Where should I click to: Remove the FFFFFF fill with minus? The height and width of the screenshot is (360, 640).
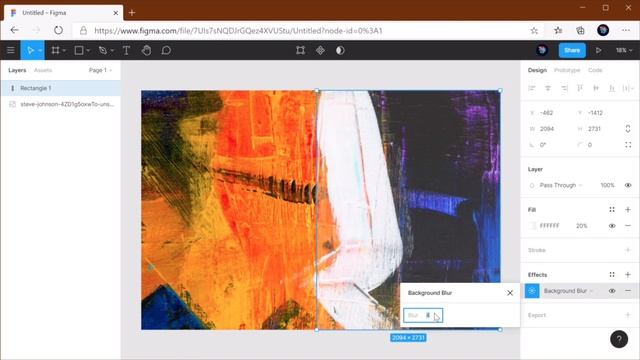point(628,226)
